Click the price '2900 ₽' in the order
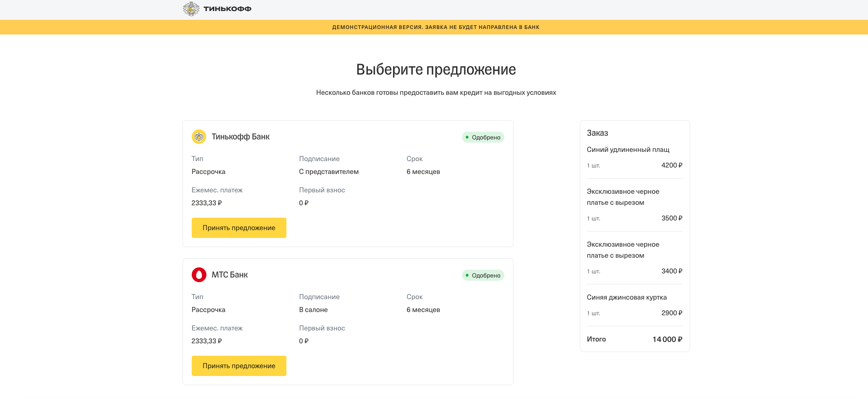This screenshot has width=868, height=399. [672, 313]
